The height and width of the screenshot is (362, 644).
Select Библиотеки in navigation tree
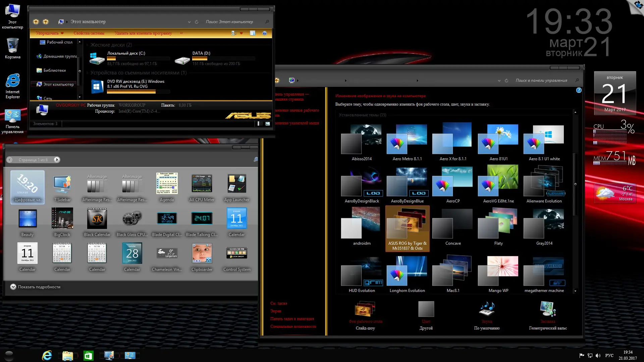54,70
